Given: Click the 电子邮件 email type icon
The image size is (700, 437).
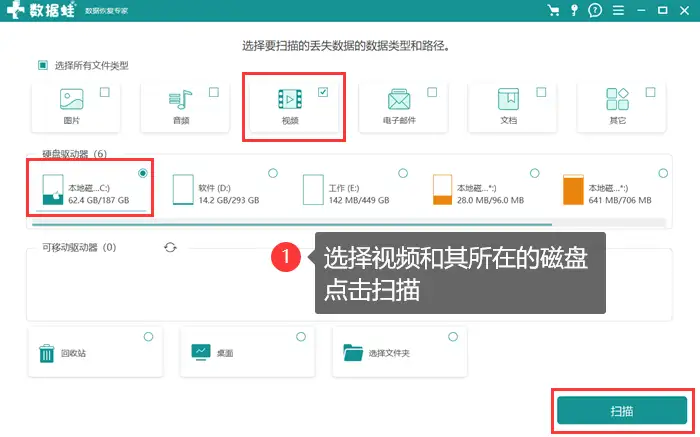Looking at the screenshot, I should click(x=399, y=99).
